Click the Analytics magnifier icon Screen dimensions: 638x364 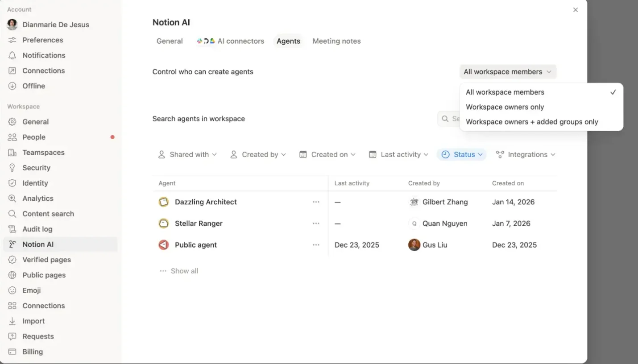click(12, 199)
